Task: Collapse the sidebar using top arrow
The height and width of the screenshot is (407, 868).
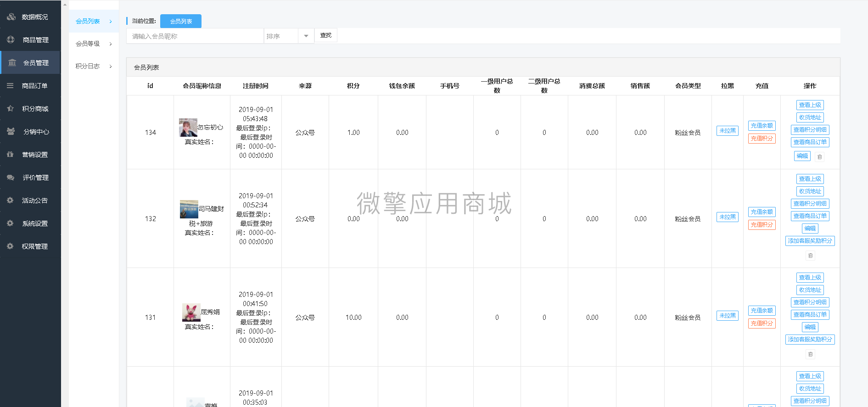Action: [x=65, y=5]
